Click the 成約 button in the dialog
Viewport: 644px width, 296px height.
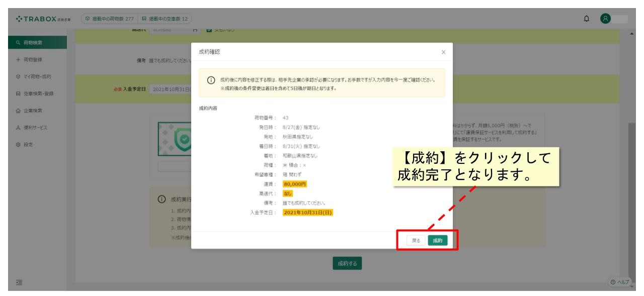tap(439, 241)
